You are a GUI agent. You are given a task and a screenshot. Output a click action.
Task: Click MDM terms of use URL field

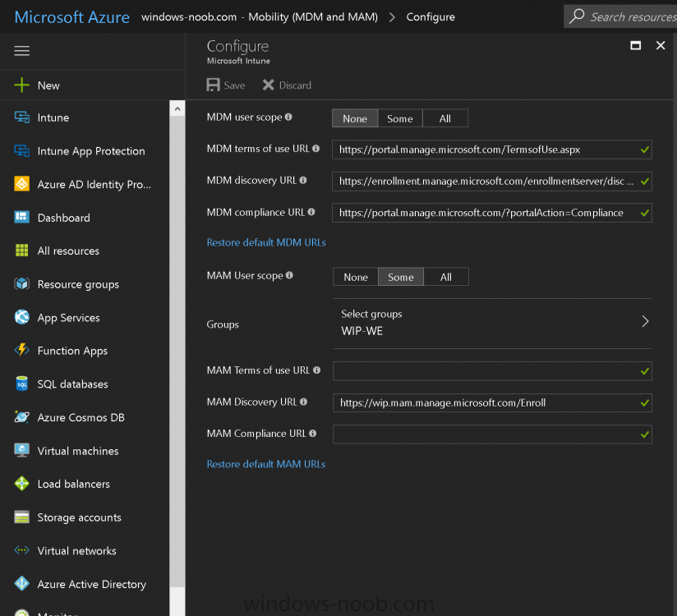[492, 149]
